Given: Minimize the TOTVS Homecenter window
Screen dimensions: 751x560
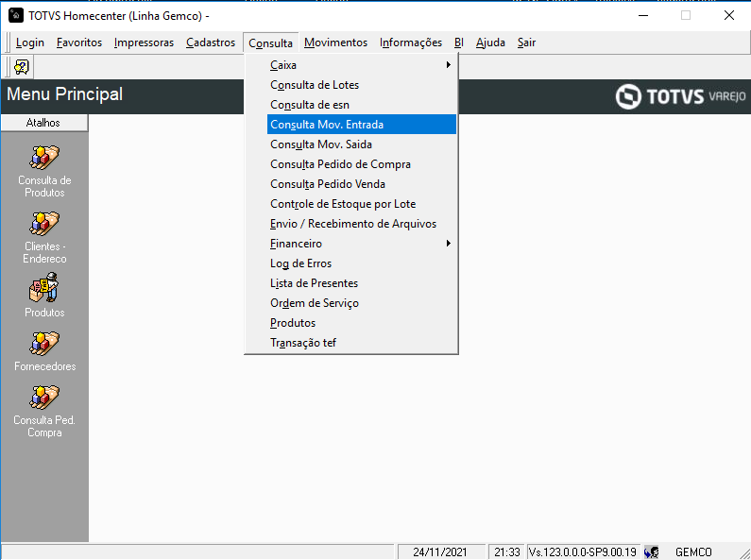Looking at the screenshot, I should click(x=643, y=15).
